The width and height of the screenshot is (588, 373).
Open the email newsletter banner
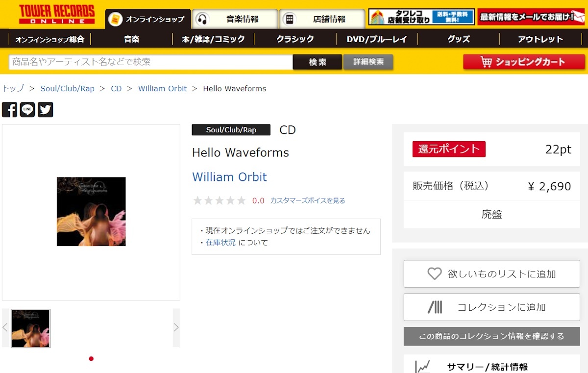532,17
